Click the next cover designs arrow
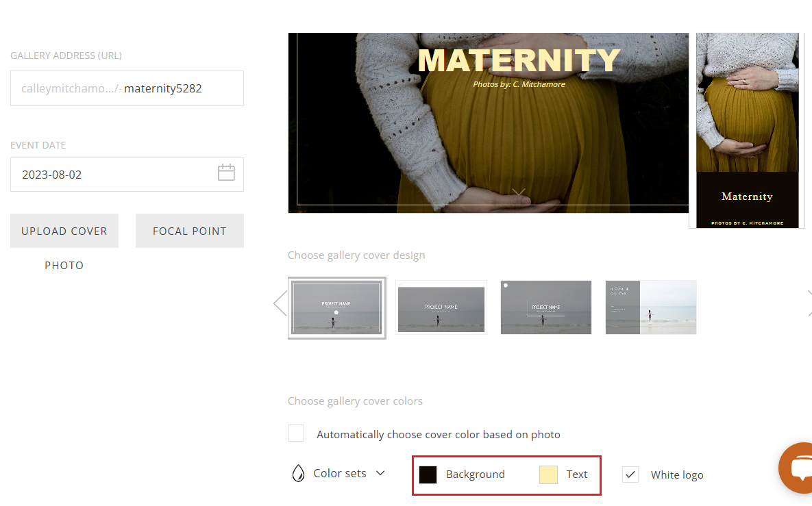This screenshot has height=506, width=812. (809, 303)
